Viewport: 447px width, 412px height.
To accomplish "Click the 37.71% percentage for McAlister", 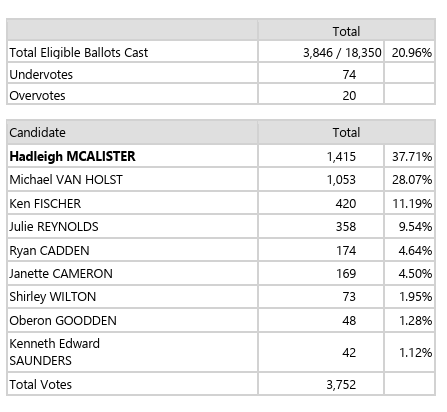I will pyautogui.click(x=412, y=156).
